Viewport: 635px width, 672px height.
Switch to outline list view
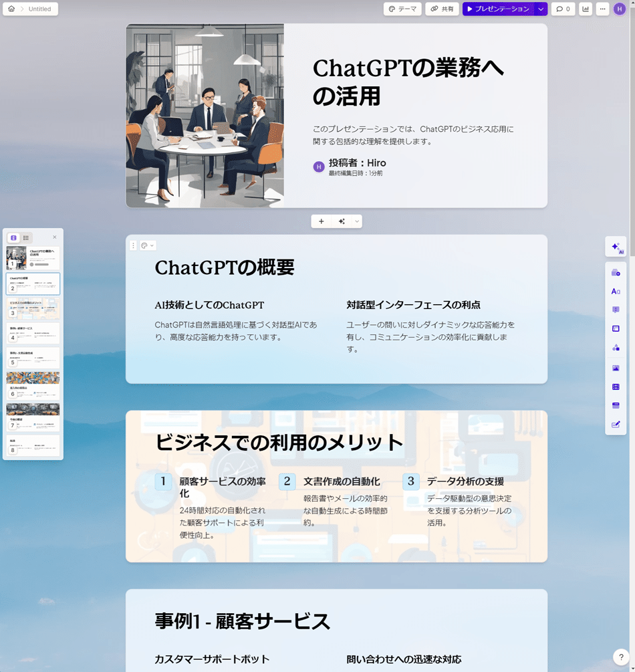[x=26, y=238]
